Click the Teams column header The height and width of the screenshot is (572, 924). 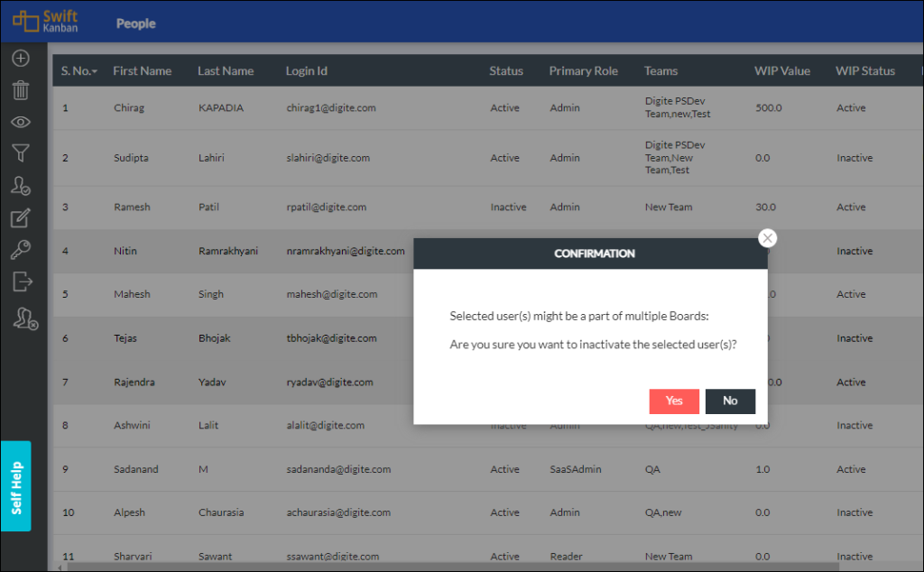pos(661,70)
